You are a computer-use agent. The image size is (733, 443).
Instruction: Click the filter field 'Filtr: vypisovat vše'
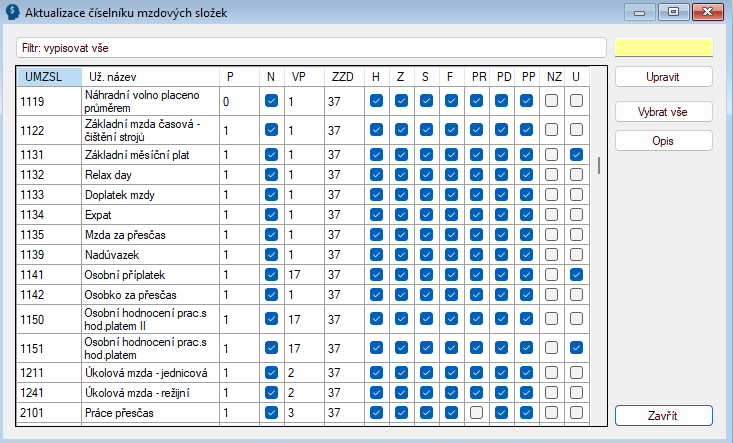tap(311, 48)
